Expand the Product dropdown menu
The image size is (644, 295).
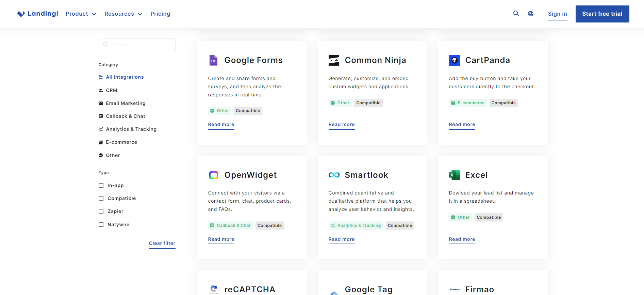point(81,14)
